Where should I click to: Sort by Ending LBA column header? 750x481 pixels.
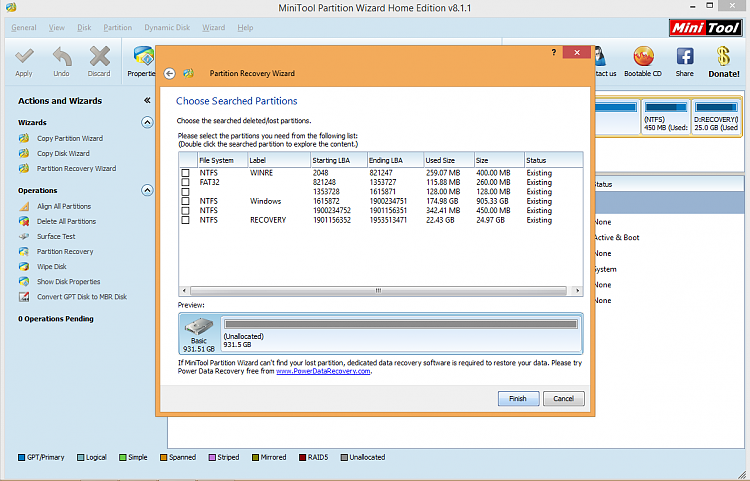[395, 160]
